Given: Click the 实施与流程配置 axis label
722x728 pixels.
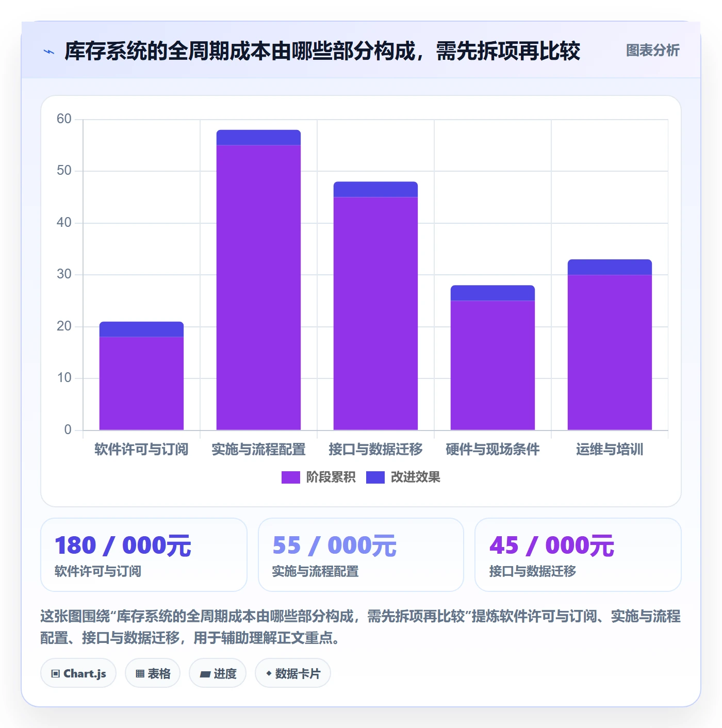Looking at the screenshot, I should click(x=258, y=450).
